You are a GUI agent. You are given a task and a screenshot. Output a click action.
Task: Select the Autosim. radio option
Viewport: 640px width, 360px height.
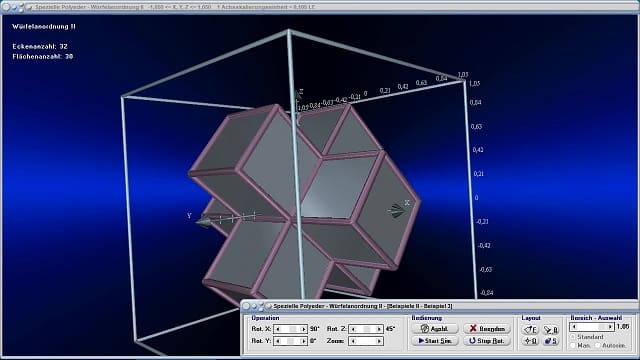tap(598, 345)
